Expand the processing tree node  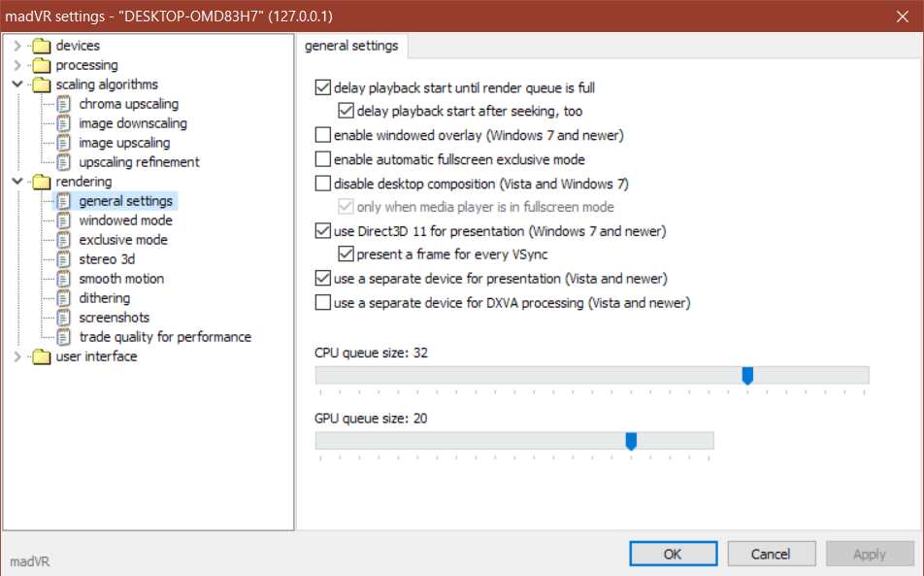[17, 65]
